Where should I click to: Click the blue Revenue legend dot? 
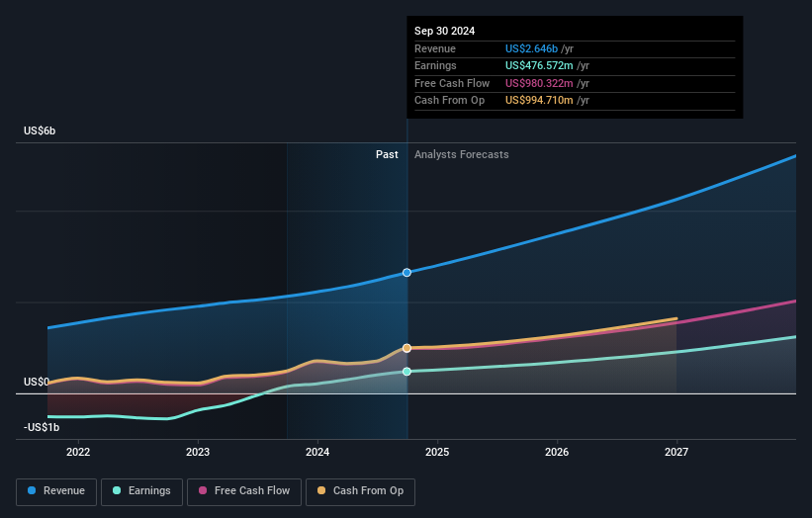[32, 490]
